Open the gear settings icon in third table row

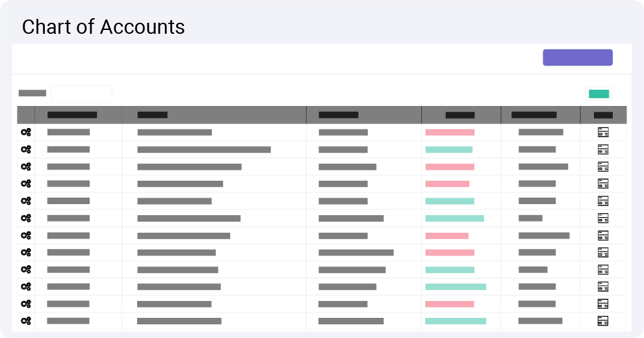(26, 167)
